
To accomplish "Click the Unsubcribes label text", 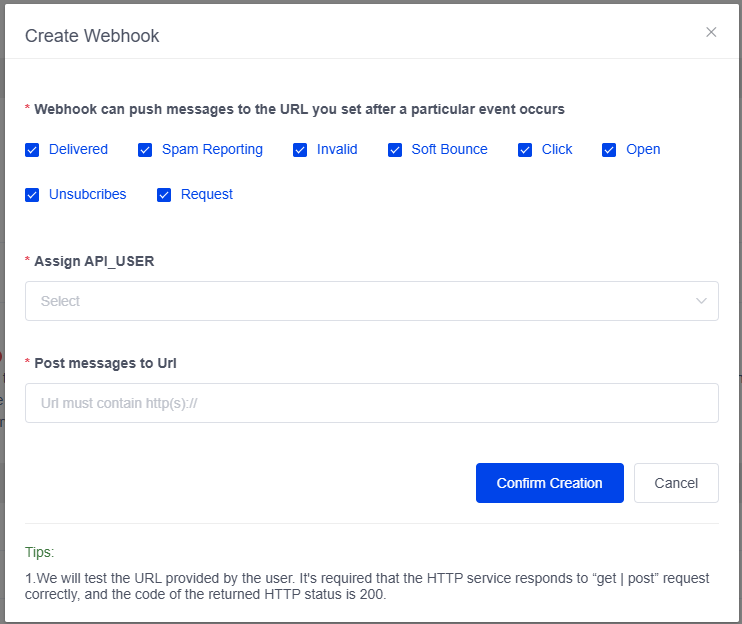I will pyautogui.click(x=88, y=195).
